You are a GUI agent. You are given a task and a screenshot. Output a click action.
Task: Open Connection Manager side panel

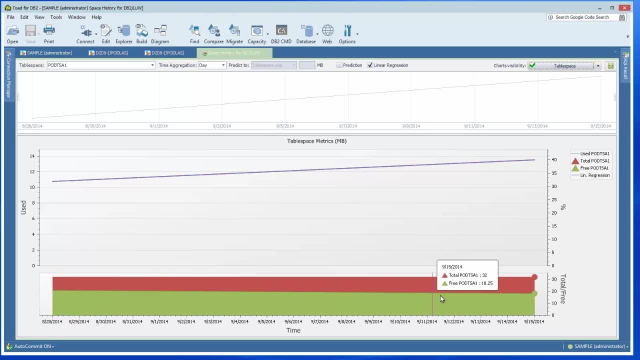(9, 75)
